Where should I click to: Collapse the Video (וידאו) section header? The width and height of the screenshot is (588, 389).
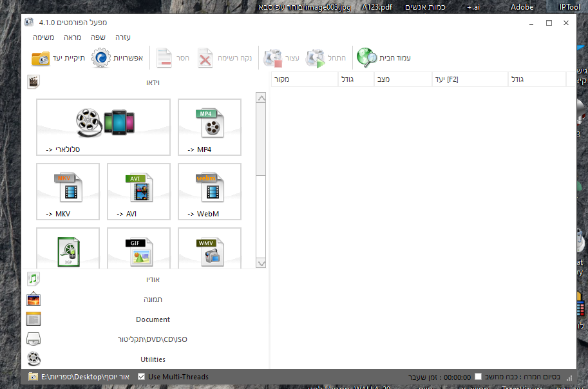pyautogui.click(x=153, y=82)
